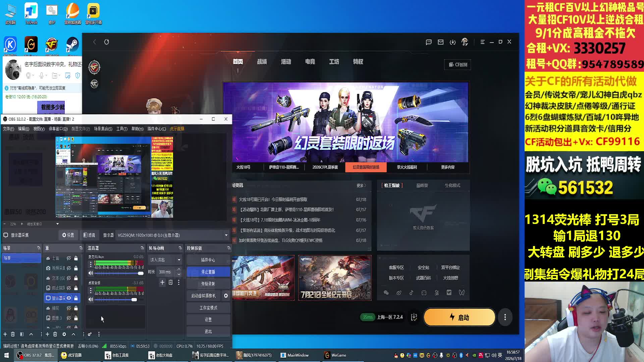The image size is (644, 362).
Task: Open the WeChat social icon in launcher
Action: pyautogui.click(x=386, y=293)
